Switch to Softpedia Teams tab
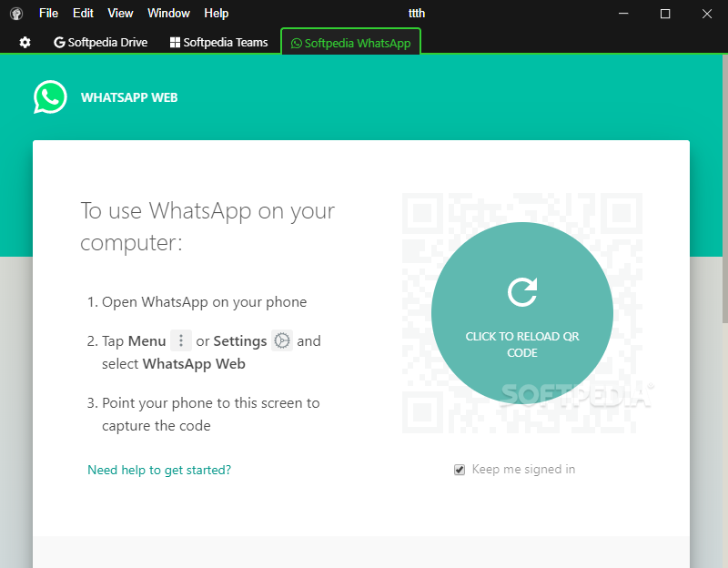This screenshot has width=728, height=568. point(218,42)
